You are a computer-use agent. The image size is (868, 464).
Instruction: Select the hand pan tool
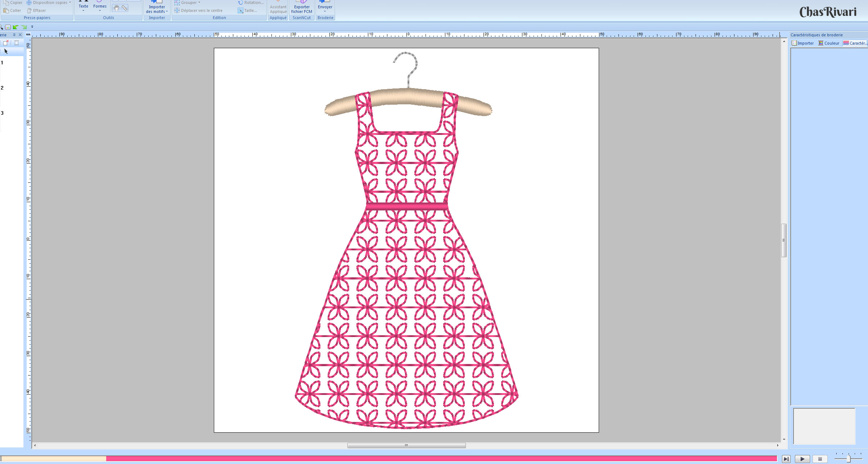coord(116,8)
